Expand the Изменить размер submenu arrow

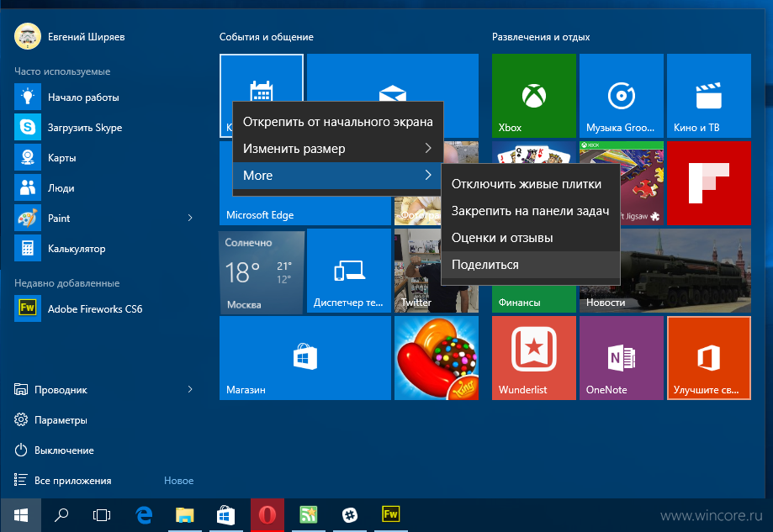pos(428,148)
